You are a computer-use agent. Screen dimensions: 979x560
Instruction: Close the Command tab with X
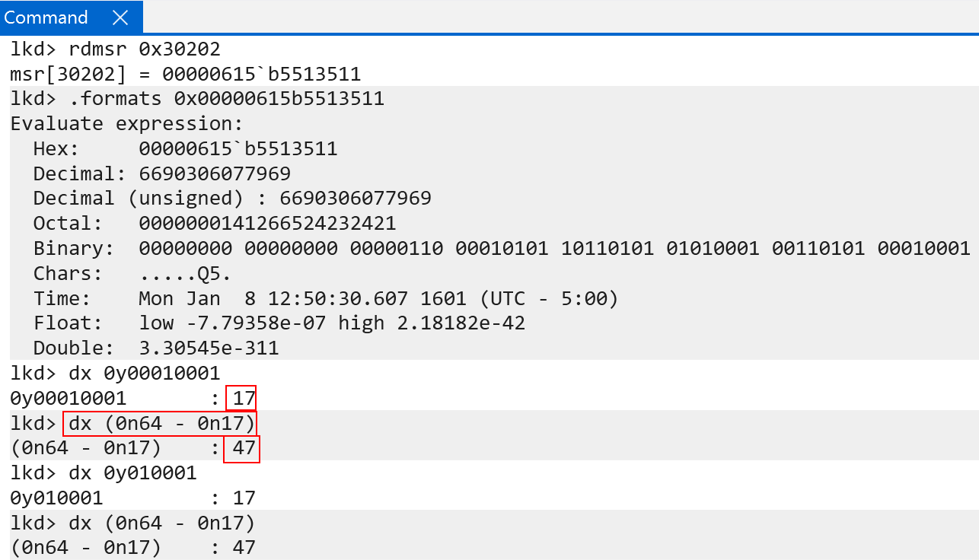[x=120, y=17]
